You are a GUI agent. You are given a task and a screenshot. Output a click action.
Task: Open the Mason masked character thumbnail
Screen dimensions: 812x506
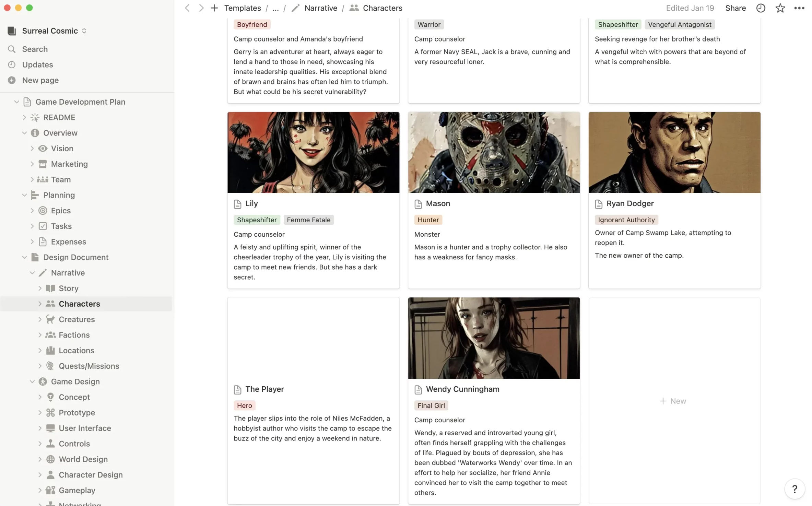click(x=494, y=153)
